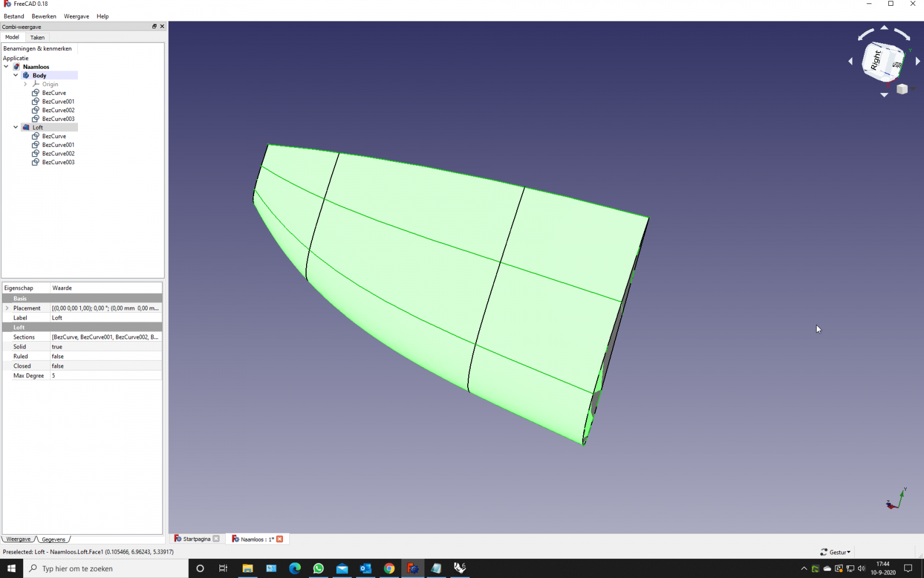
Task: Open the Bestand menu
Action: pyautogui.click(x=14, y=16)
